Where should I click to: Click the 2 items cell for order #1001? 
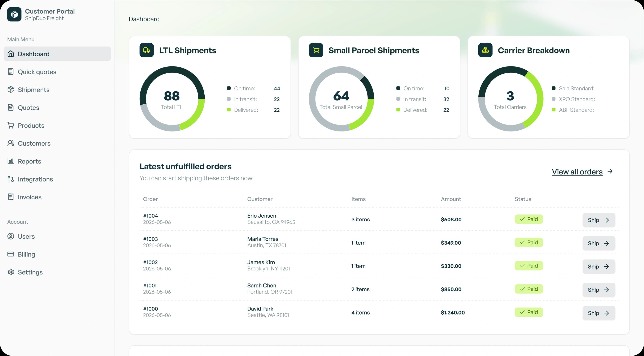click(x=360, y=289)
